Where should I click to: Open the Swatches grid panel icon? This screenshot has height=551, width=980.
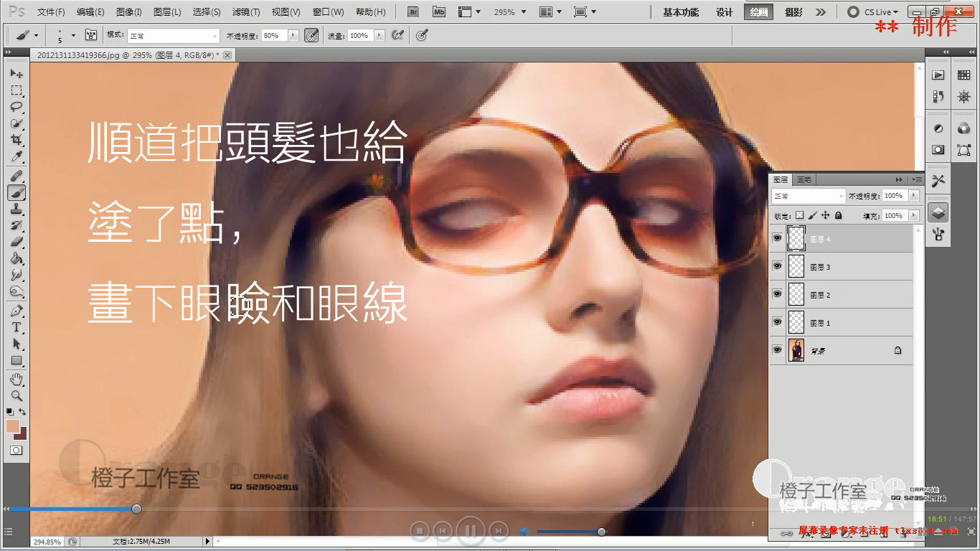[963, 75]
